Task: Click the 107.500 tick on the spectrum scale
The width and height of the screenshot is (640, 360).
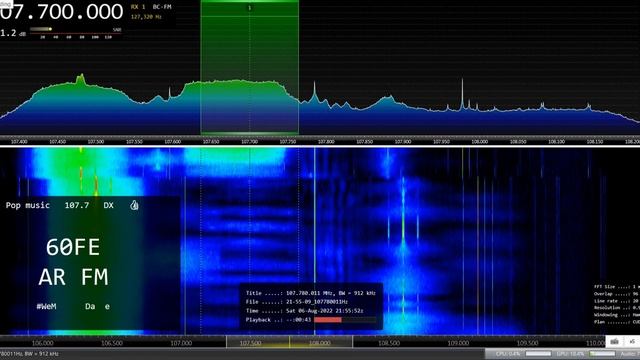Action: [x=96, y=142]
